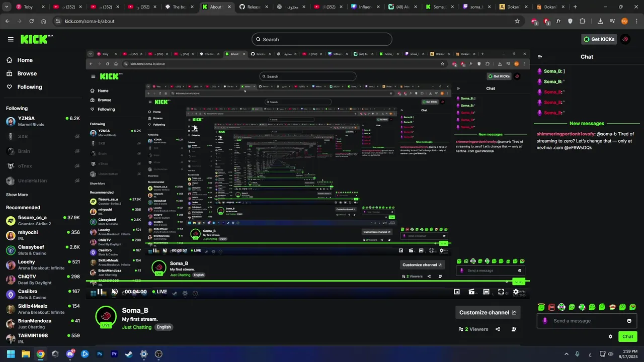Open Chrome extensions puzzle icon

pos(582,21)
